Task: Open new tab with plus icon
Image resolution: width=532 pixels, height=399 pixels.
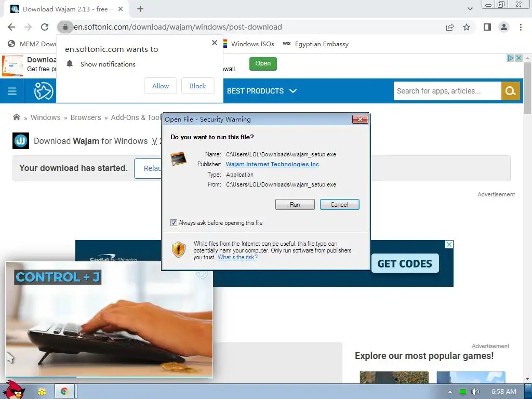Action: (x=140, y=9)
